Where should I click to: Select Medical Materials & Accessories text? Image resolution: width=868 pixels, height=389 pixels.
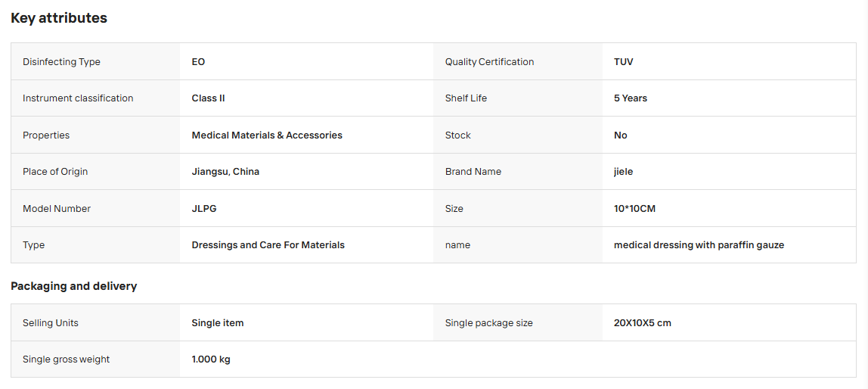267,135
